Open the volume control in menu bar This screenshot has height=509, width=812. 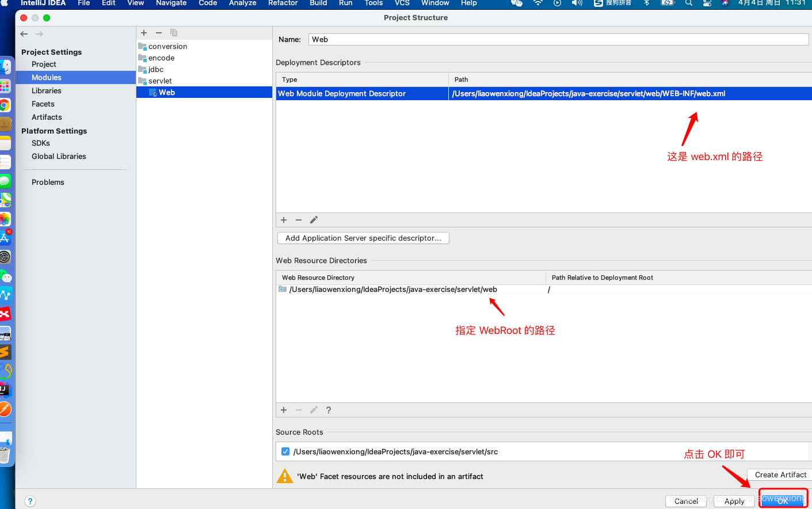[x=577, y=3]
